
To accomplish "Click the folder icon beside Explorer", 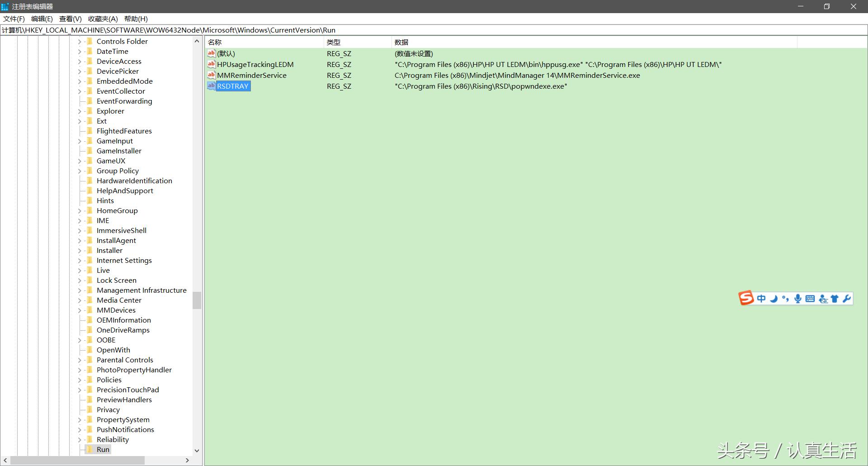I will click(x=90, y=111).
